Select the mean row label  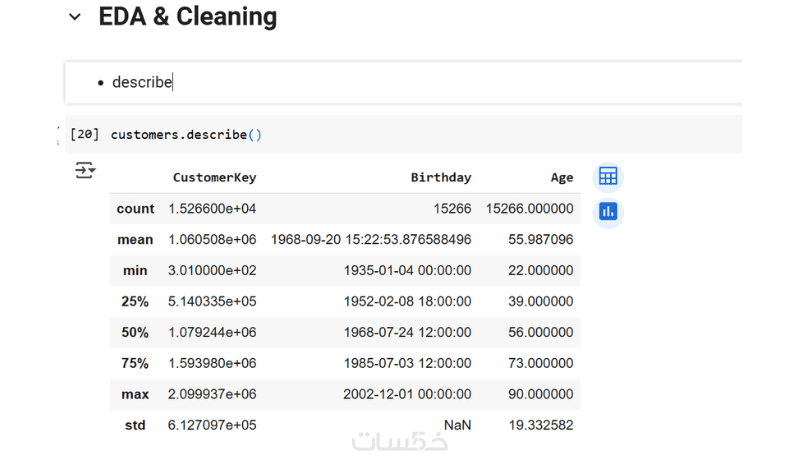tap(135, 240)
